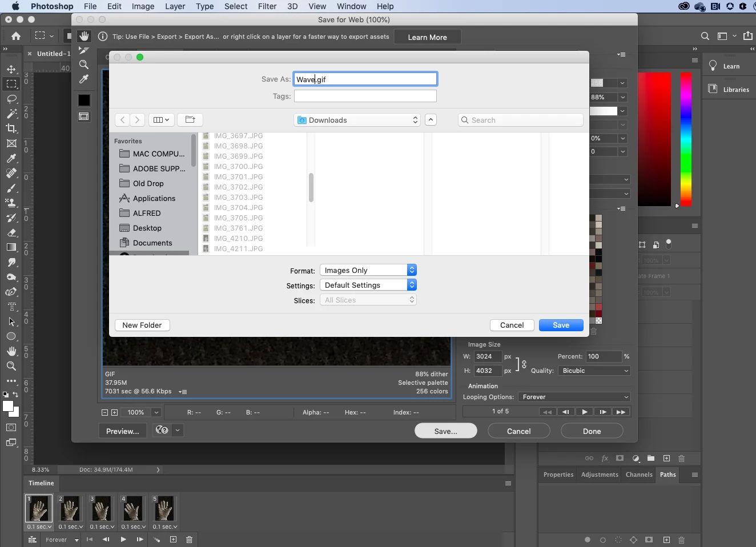Screen dimensions: 756x547
Task: Click the Save button in file dialog
Action: pyautogui.click(x=561, y=325)
